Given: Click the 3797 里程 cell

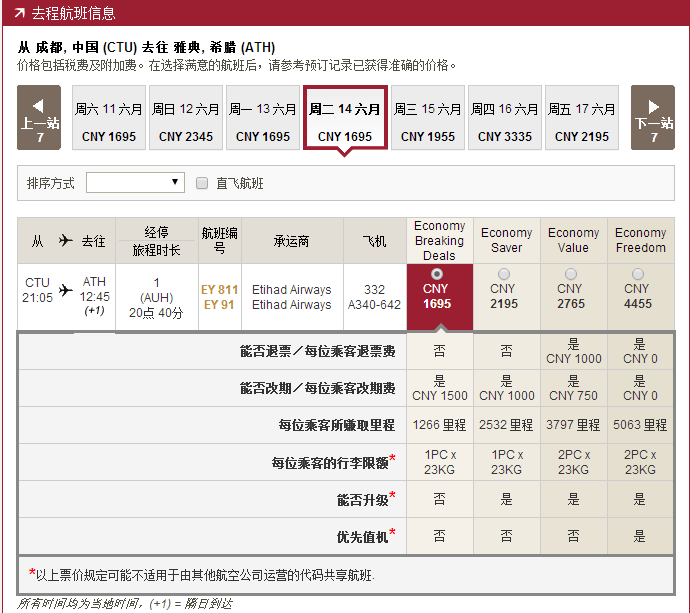Looking at the screenshot, I should coord(573,425).
